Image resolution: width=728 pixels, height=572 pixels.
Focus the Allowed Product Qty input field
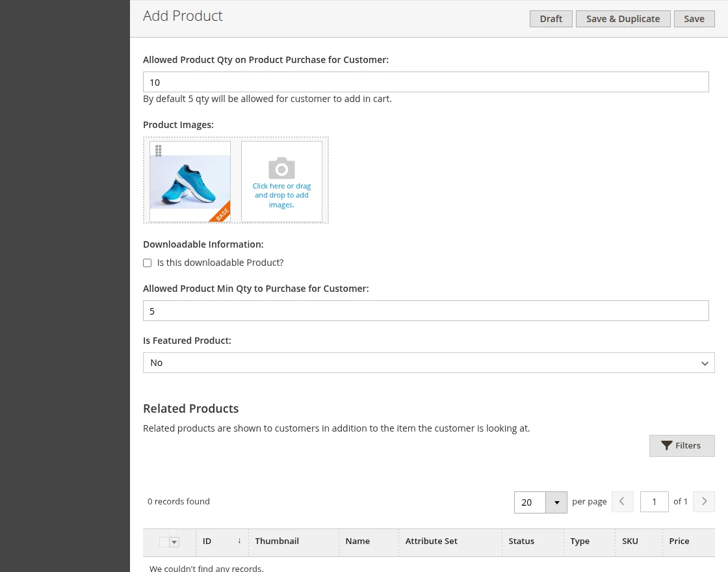[x=426, y=83]
